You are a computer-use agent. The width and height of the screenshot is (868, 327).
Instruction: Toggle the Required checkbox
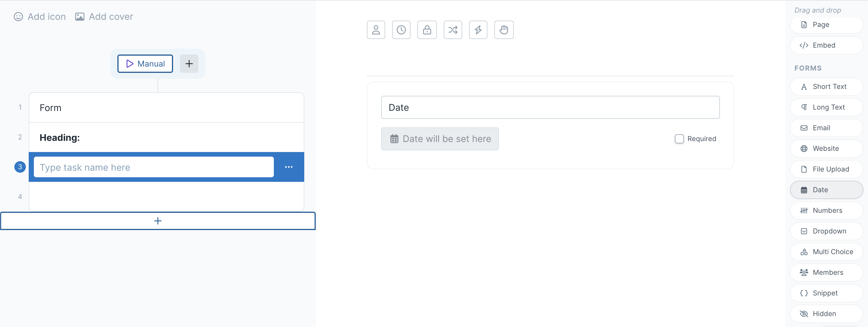coord(679,139)
